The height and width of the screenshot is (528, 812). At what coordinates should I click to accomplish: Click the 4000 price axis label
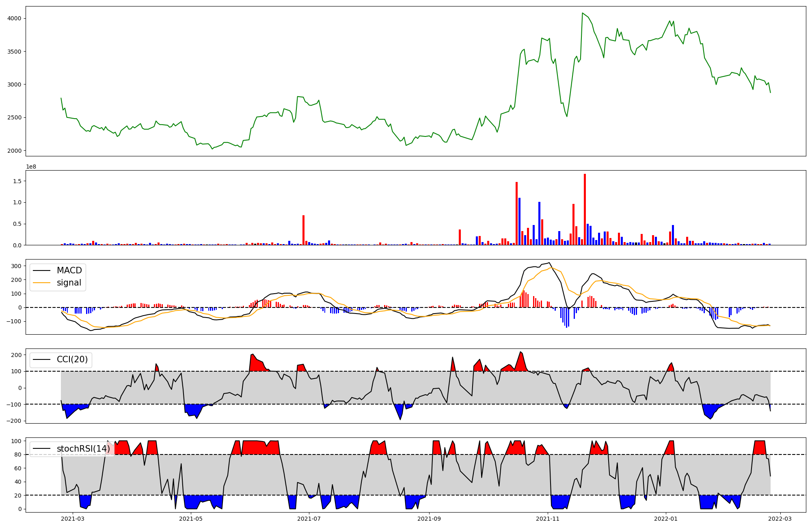pyautogui.click(x=14, y=18)
